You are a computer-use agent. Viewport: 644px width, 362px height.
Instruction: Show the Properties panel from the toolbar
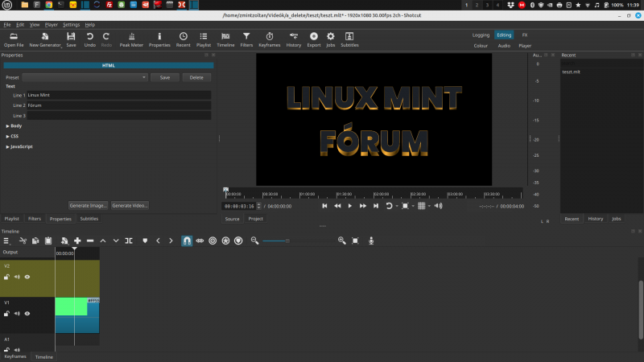(159, 39)
